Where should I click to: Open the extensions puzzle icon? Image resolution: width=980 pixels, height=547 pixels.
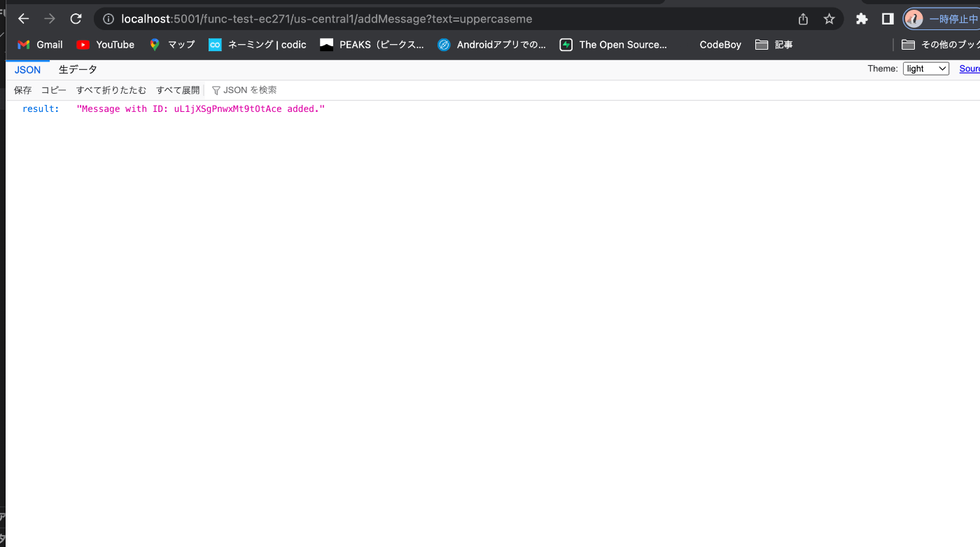pos(862,19)
